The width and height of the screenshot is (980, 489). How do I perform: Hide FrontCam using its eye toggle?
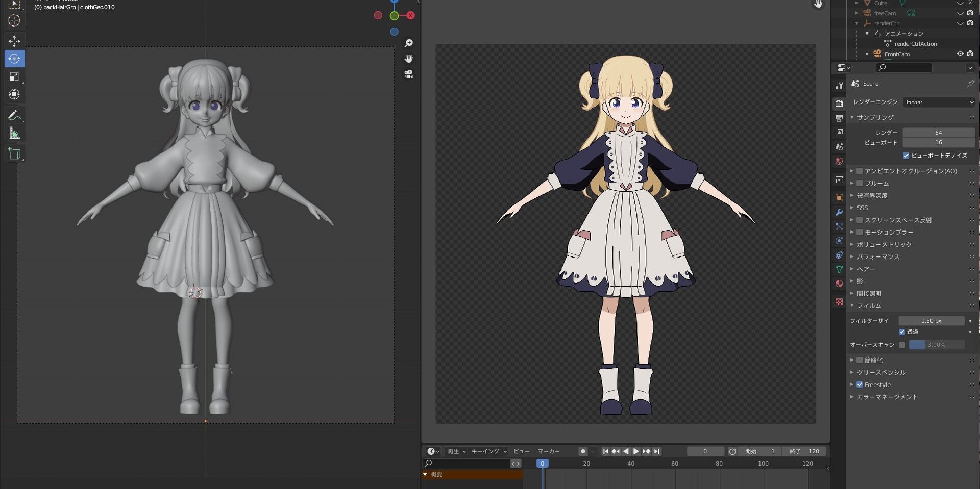[961, 54]
